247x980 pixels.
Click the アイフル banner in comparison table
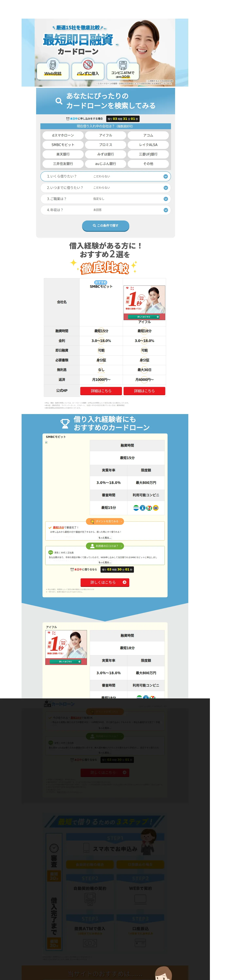coord(144,302)
